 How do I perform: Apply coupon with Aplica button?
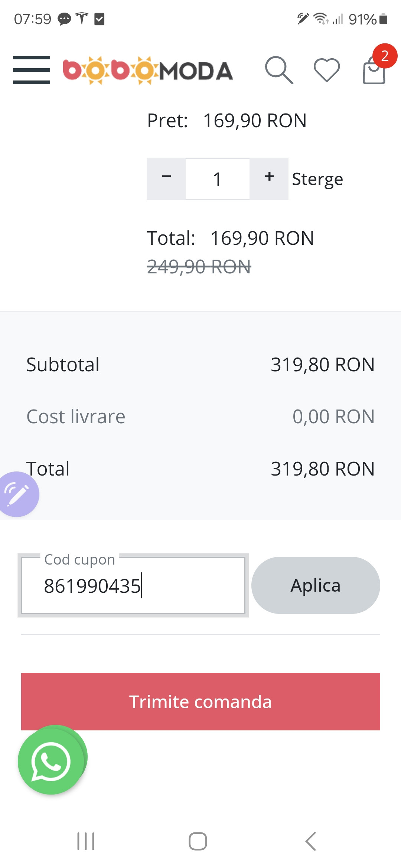coord(316,585)
